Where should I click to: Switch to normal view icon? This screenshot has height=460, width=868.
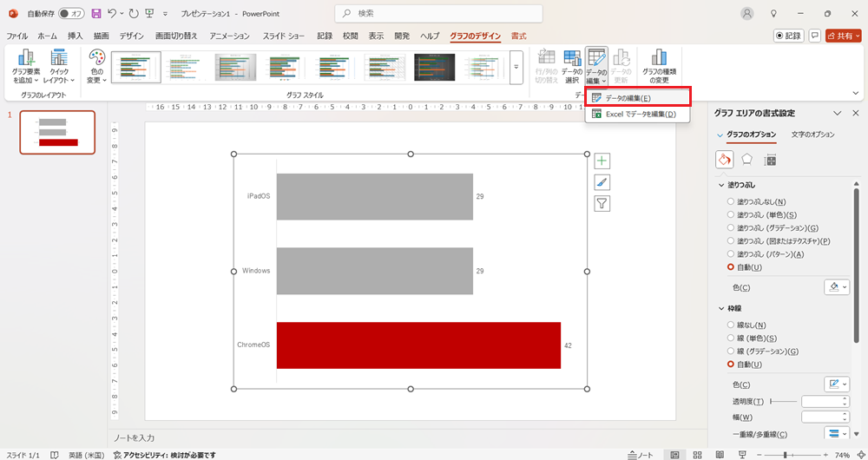[674, 455]
